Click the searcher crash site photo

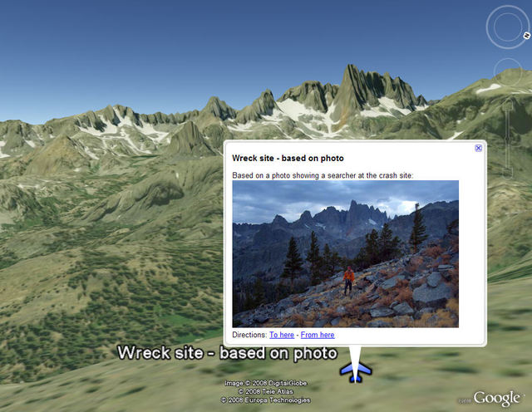[346, 253]
